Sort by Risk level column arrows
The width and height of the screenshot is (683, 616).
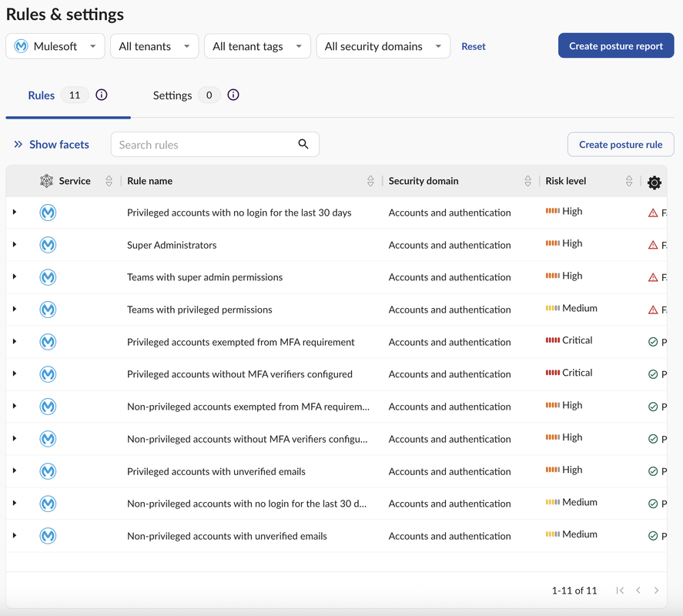point(629,181)
